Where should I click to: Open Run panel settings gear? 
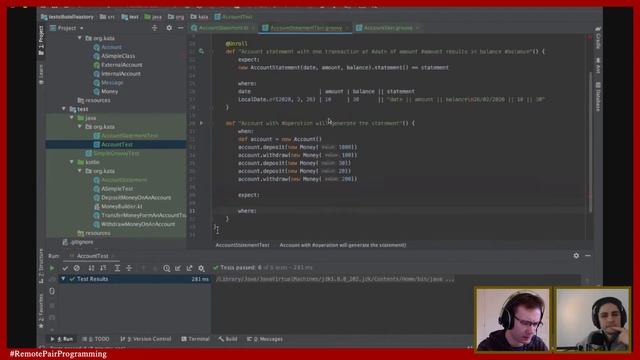pyautogui.click(x=576, y=256)
